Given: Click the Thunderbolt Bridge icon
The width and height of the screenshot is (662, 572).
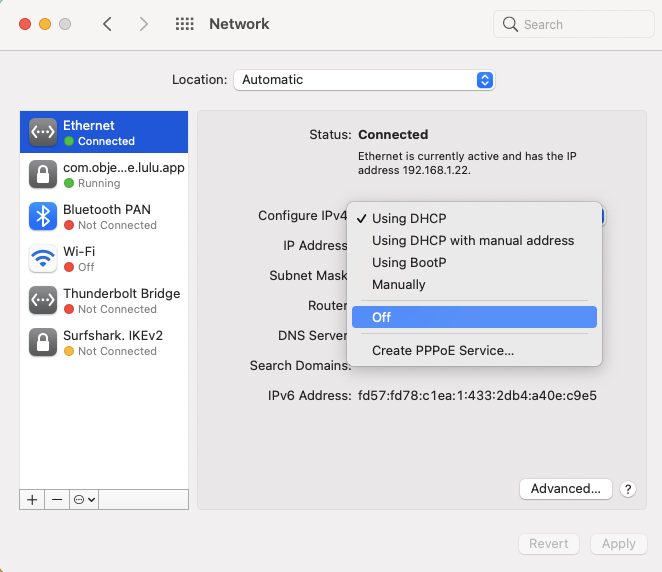Looking at the screenshot, I should click(43, 300).
